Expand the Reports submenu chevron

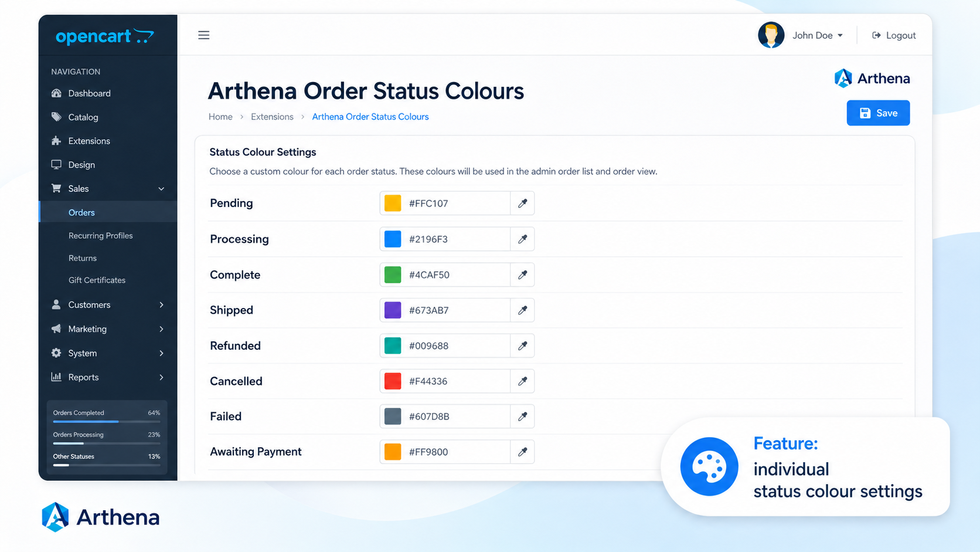(x=161, y=377)
